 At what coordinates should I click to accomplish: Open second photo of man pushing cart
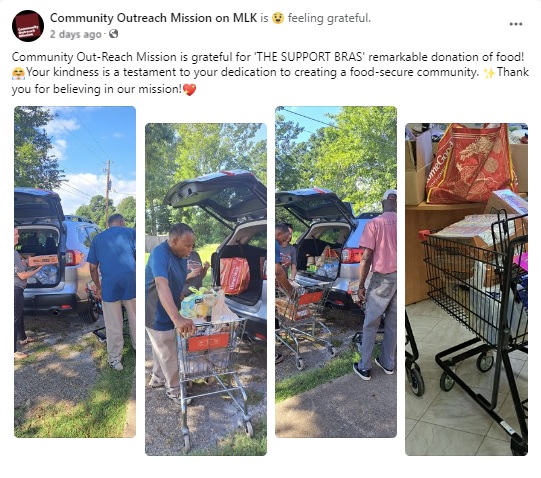pyautogui.click(x=206, y=289)
